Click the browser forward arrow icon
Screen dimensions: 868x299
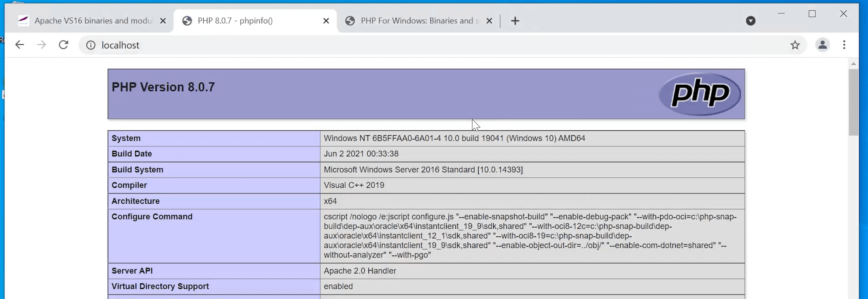[41, 45]
